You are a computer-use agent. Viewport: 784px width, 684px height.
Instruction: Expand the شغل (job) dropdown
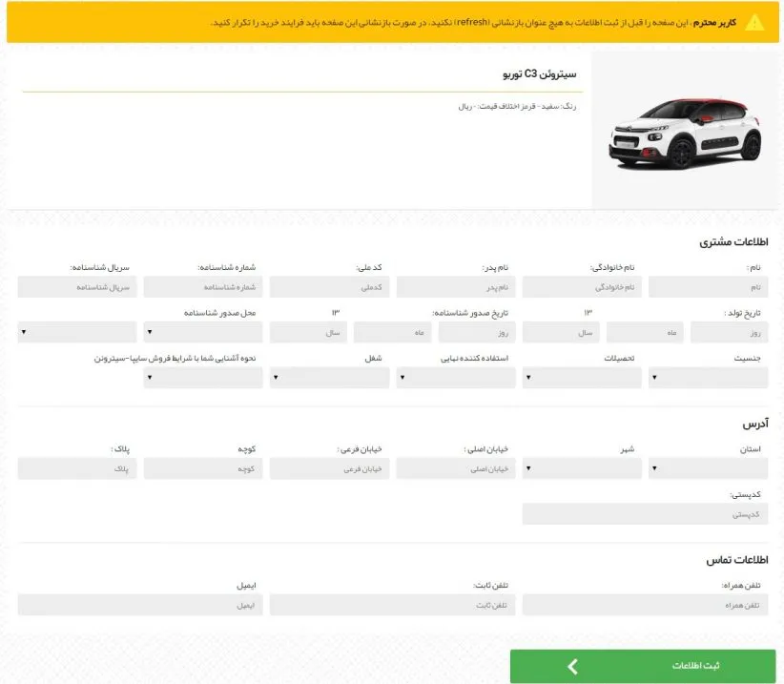click(x=329, y=378)
